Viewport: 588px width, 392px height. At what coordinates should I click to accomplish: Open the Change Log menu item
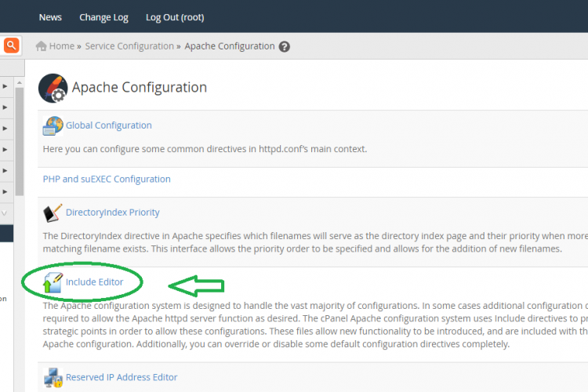click(x=103, y=17)
